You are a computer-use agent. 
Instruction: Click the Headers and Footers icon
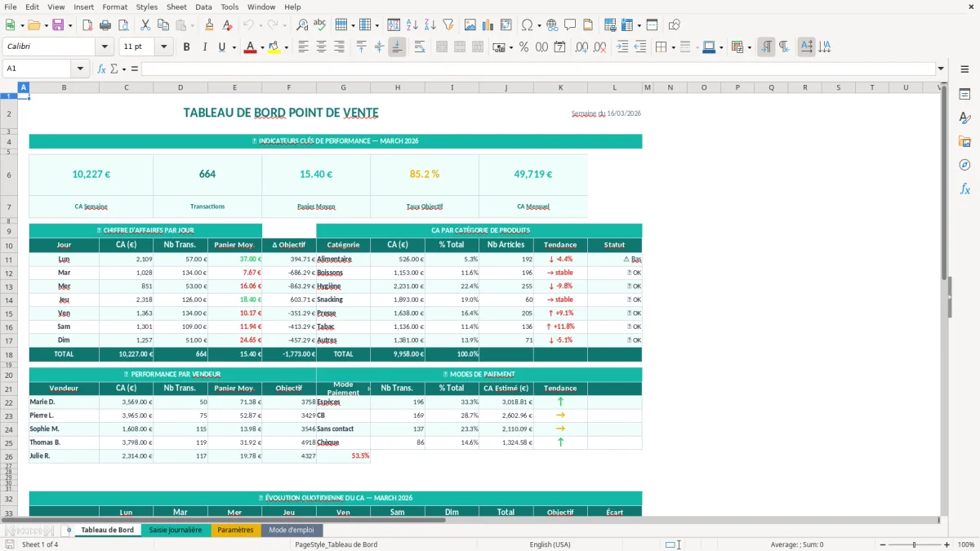588,25
